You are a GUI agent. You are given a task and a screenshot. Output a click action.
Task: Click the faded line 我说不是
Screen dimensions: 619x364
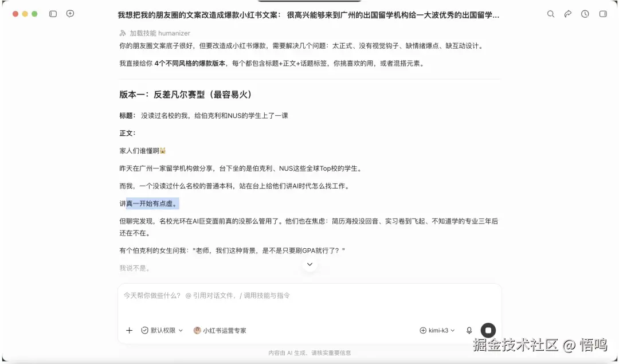click(135, 268)
